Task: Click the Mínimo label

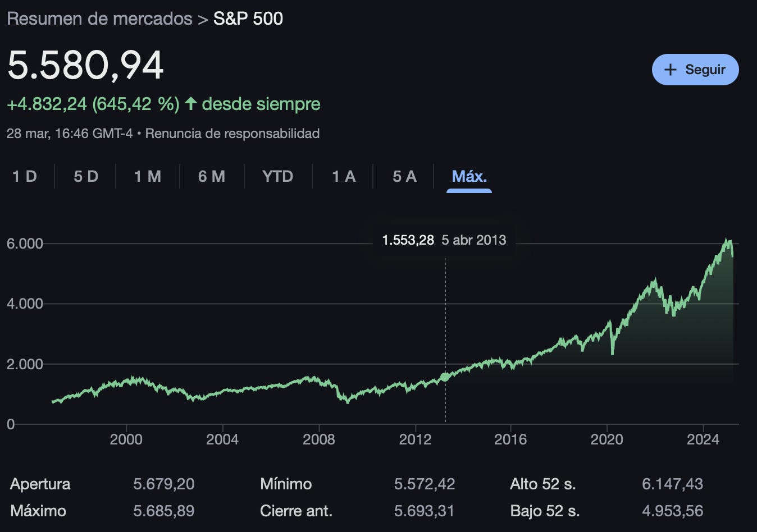Action: point(286,484)
